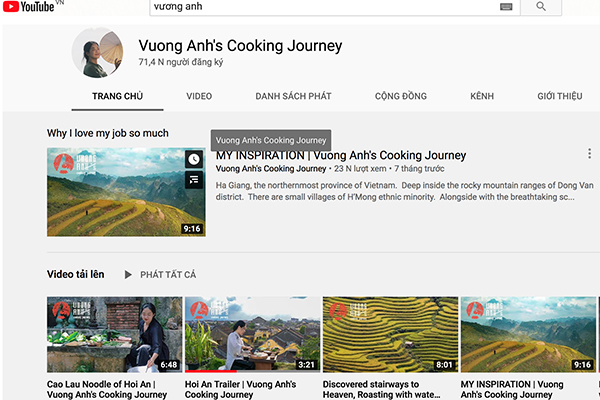Open the DANH SÁCH PHÁT tab
Image resolution: width=600 pixels, height=400 pixels.
tap(293, 96)
